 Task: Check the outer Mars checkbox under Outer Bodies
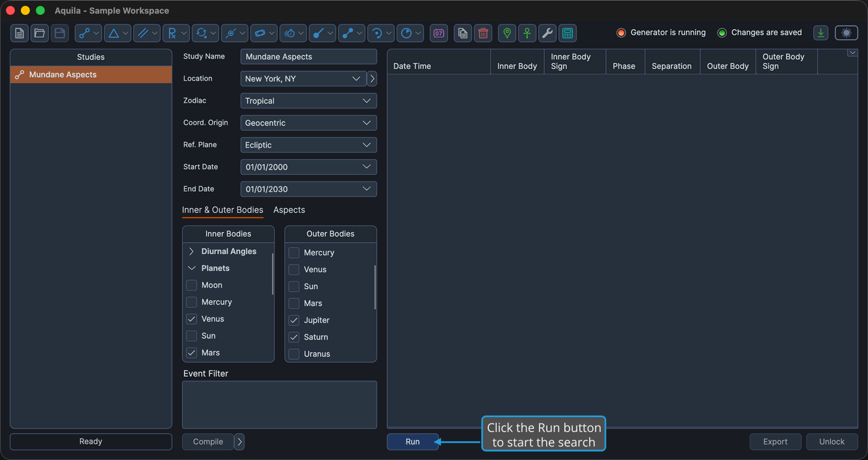coord(294,303)
